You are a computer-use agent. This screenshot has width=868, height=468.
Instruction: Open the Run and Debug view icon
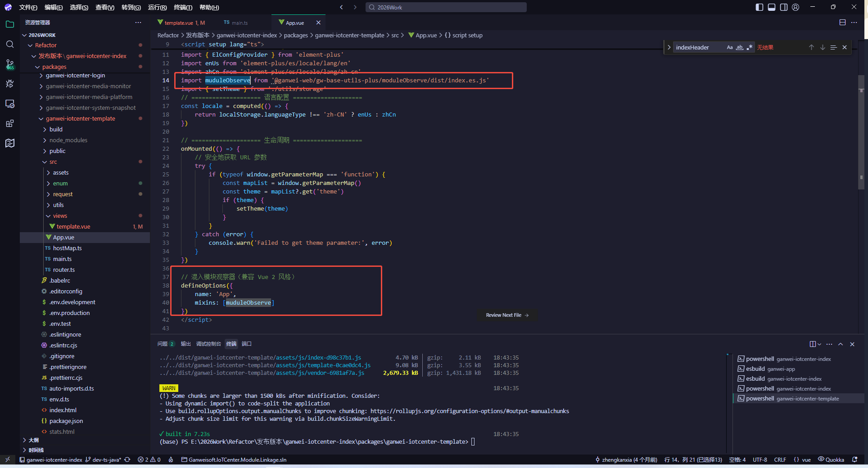pos(10,84)
